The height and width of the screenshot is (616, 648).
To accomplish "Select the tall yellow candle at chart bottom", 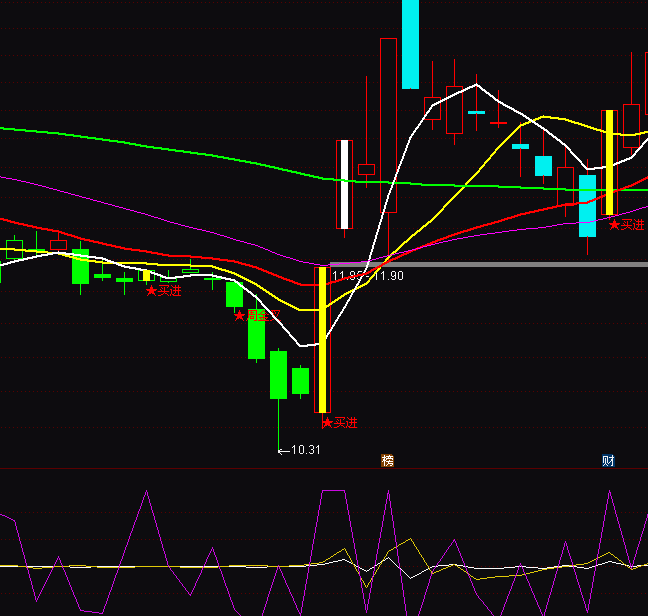I will coord(322,340).
